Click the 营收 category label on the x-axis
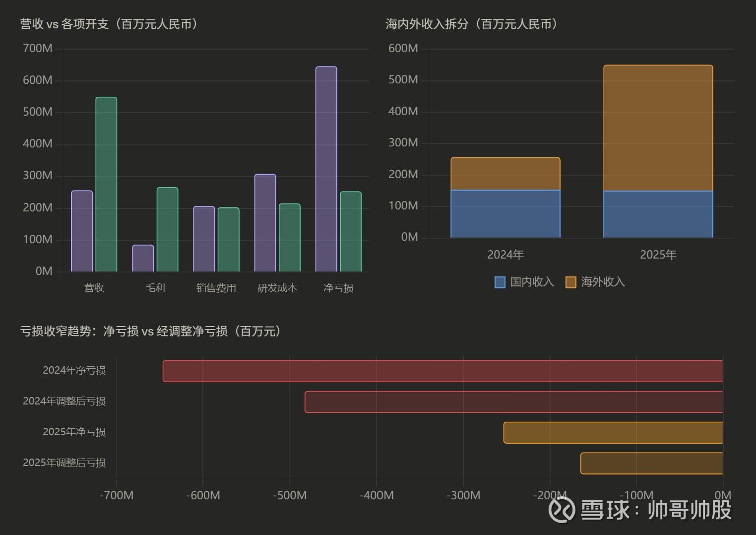The image size is (756, 535). coord(94,288)
